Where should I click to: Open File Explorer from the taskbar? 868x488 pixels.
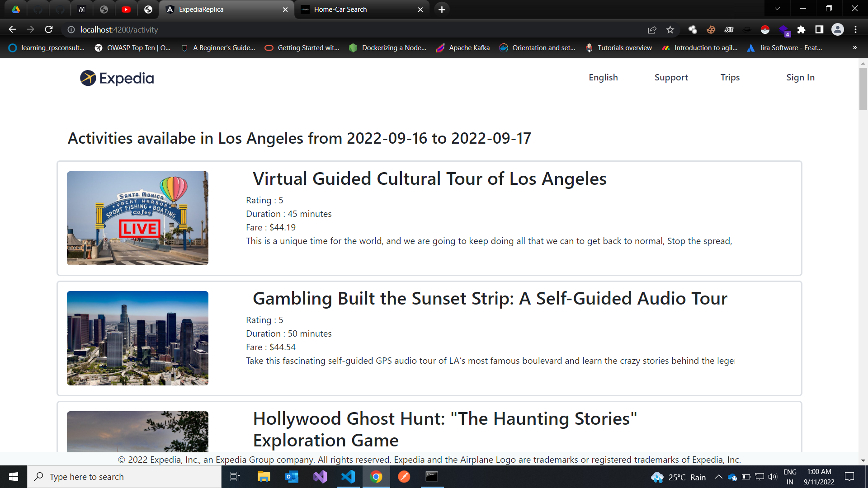[264, 477]
